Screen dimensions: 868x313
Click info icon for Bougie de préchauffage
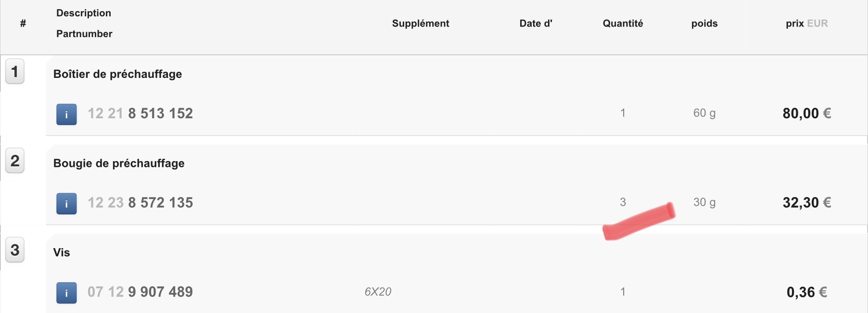coord(66,204)
